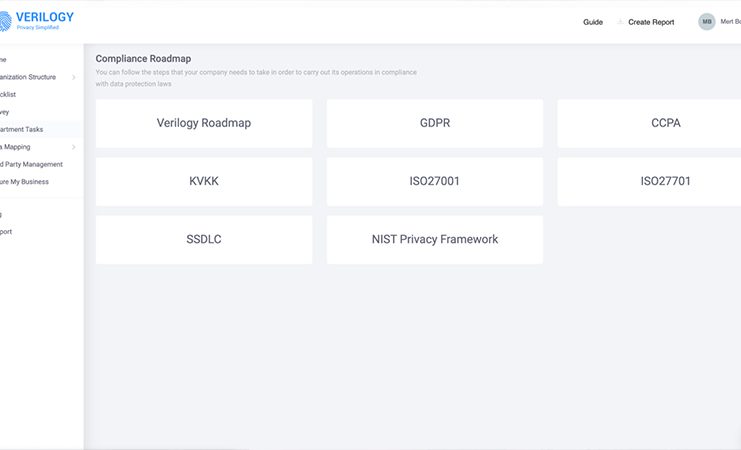
Task: Open the ISO27001 roadmap card
Action: point(435,182)
